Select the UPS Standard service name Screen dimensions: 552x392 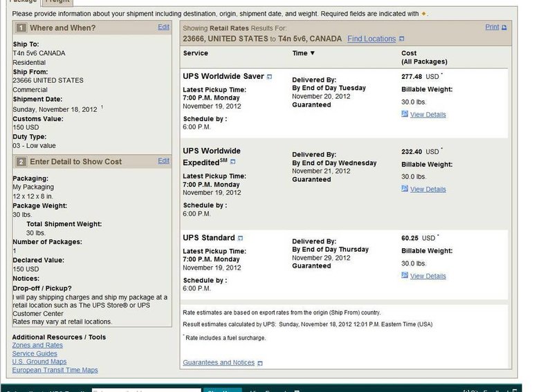pyautogui.click(x=209, y=238)
